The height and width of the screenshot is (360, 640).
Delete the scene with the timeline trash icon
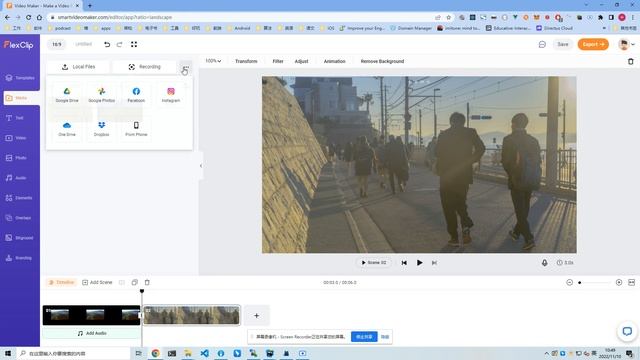147,282
